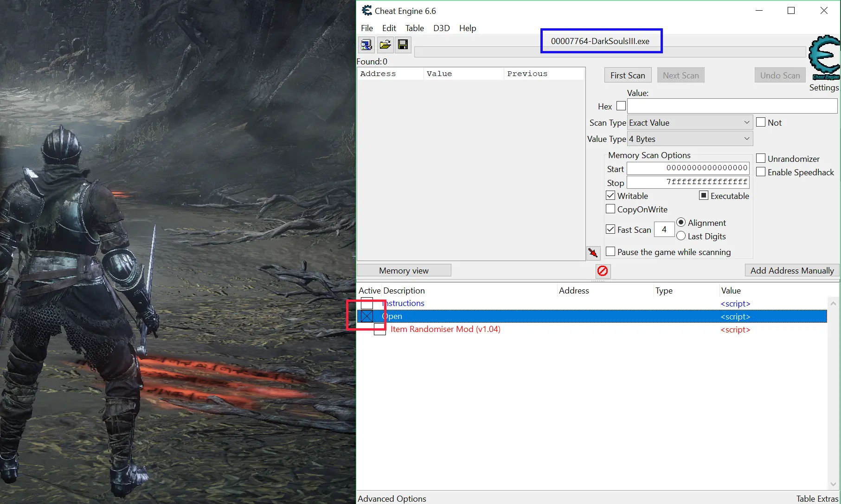
Task: Activate Item Randomiser Mod checkbox
Action: 380,329
